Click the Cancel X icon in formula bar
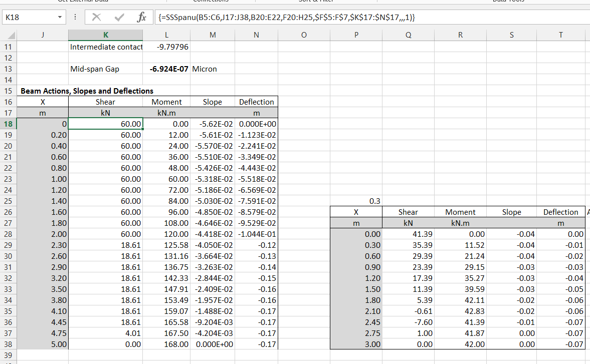The width and height of the screenshot is (590, 364). coord(95,18)
